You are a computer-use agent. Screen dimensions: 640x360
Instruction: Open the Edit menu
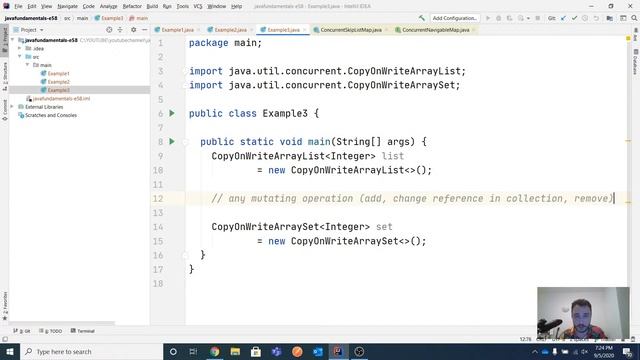(32, 6)
